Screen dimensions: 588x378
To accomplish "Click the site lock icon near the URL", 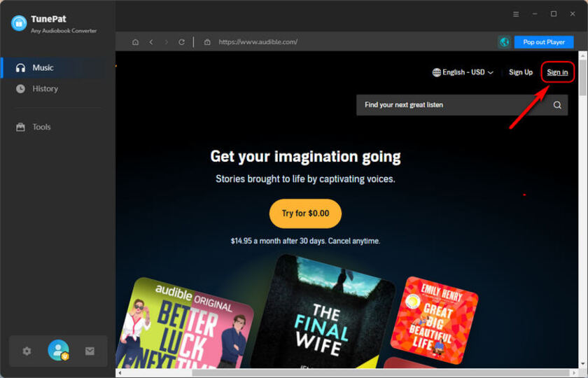I will click(207, 42).
